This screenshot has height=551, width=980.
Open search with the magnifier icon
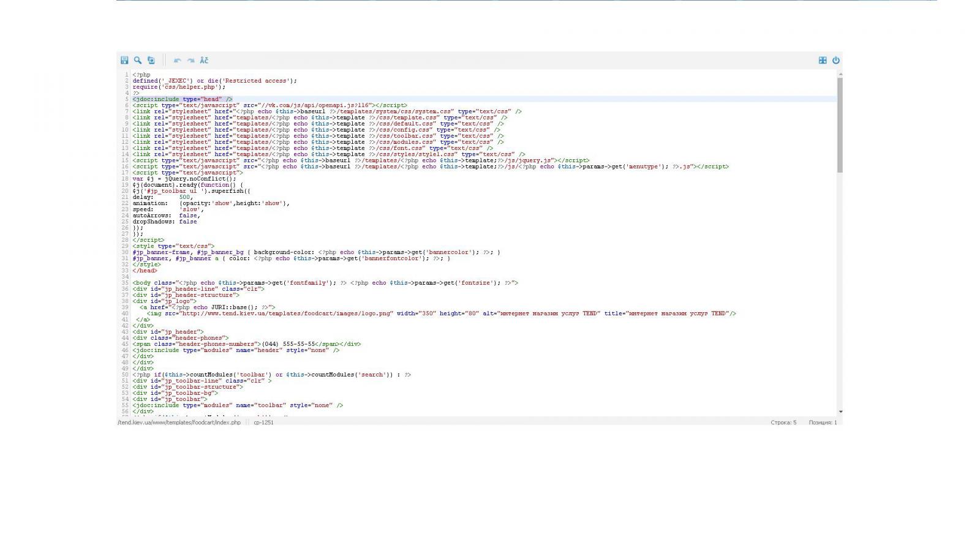(138, 60)
